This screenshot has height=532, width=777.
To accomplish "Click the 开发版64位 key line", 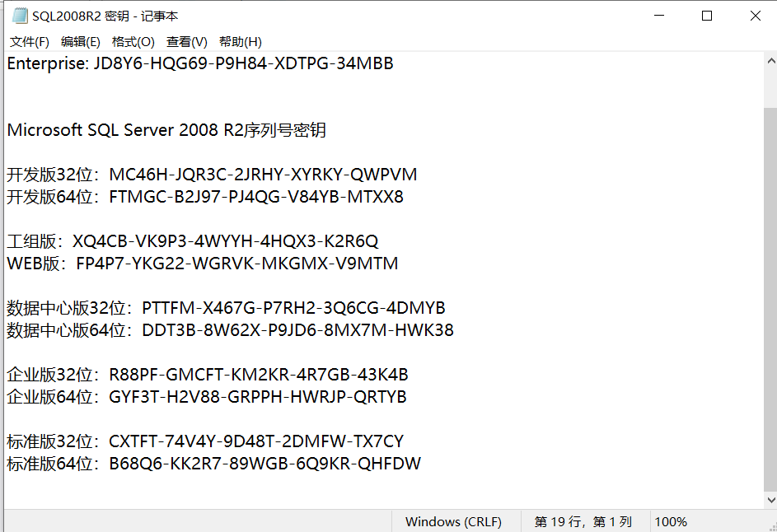I will tap(205, 197).
